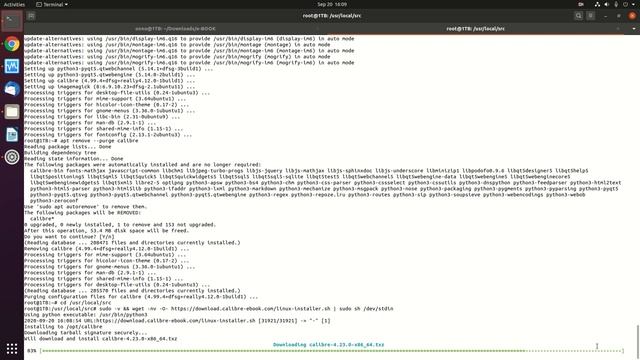Launch Thunderbird mail from the dock

pos(12,89)
